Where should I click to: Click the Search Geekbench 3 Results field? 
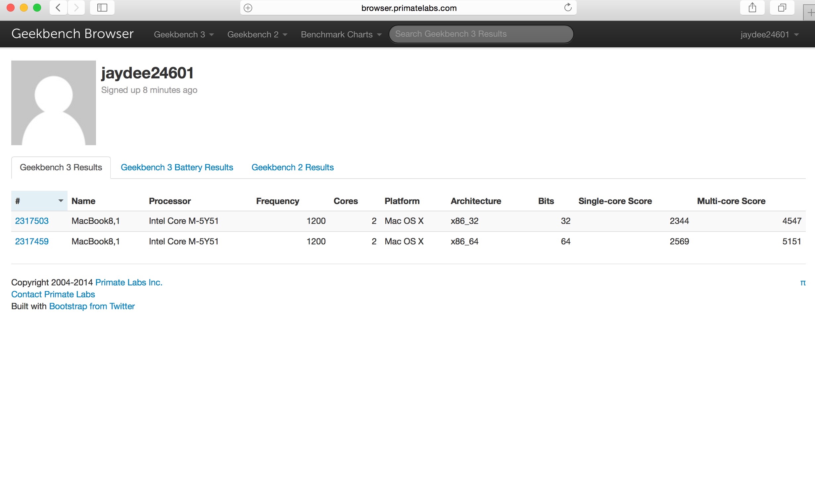[480, 34]
